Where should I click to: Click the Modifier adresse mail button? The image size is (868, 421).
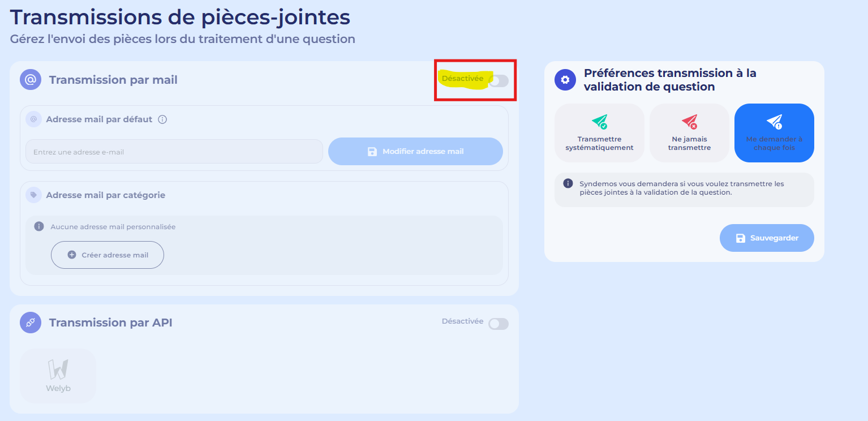415,151
